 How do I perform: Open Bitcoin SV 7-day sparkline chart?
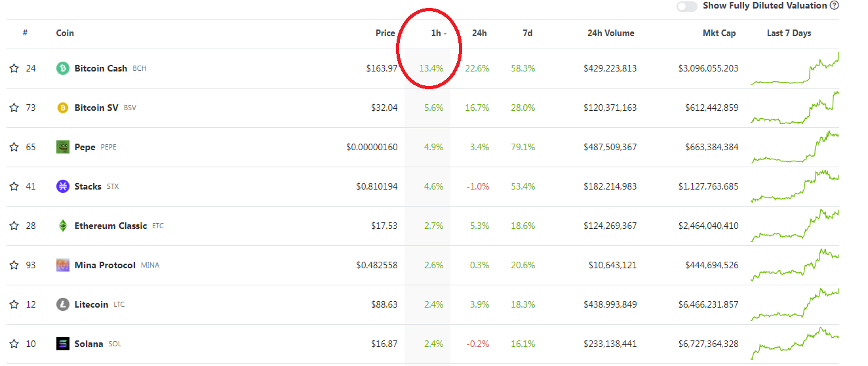[795, 108]
